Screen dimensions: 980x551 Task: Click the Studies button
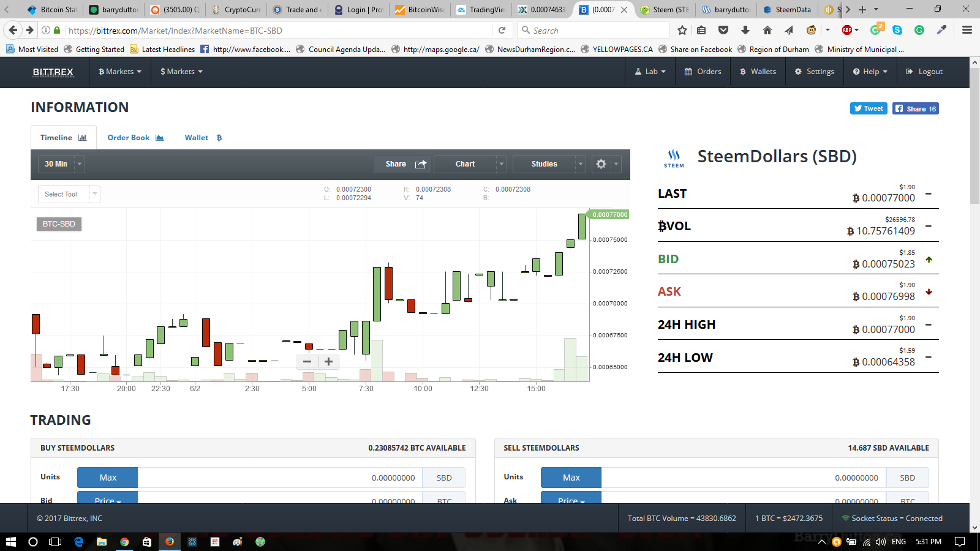544,164
